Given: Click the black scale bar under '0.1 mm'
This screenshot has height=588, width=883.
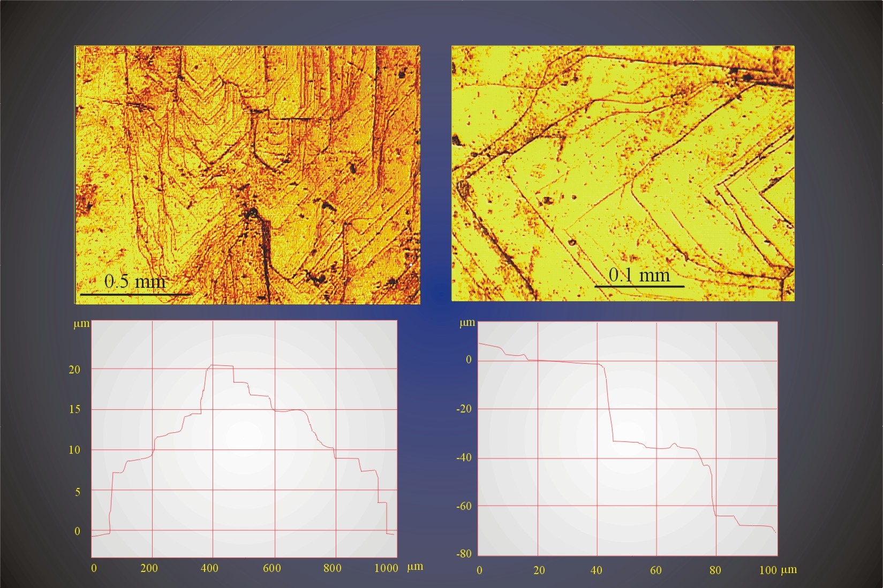Looking at the screenshot, I should [x=639, y=286].
